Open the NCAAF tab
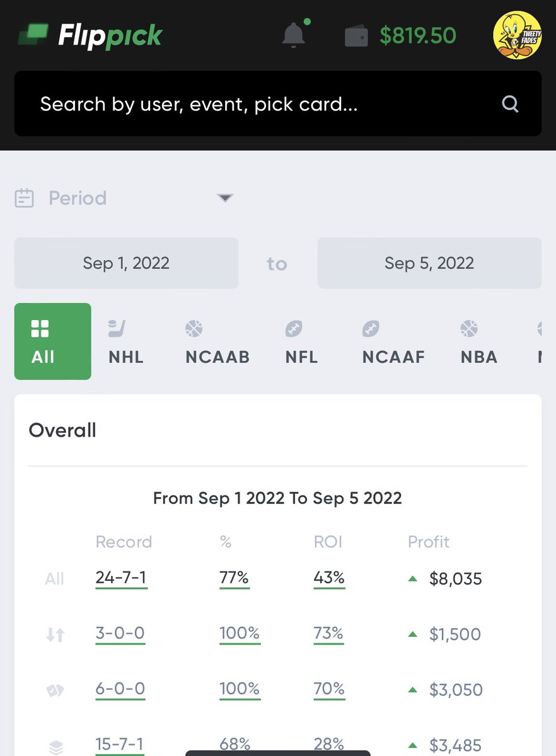The height and width of the screenshot is (756, 556). (393, 342)
